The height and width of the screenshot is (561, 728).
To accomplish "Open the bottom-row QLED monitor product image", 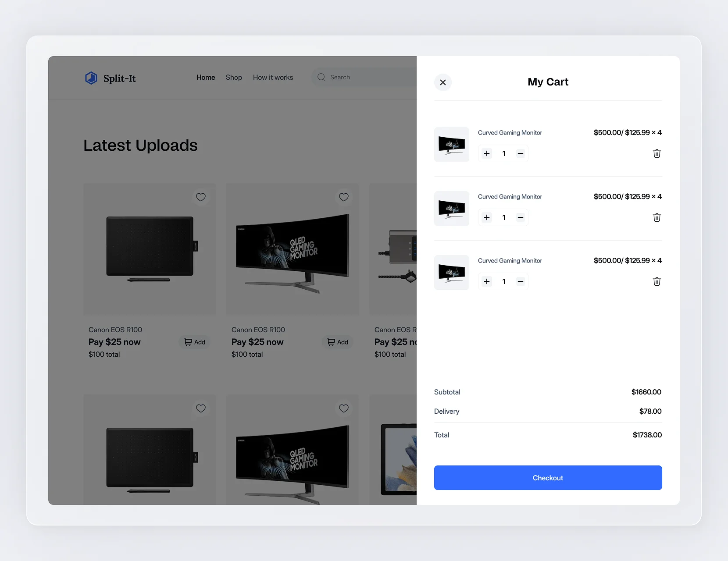I will point(293,450).
